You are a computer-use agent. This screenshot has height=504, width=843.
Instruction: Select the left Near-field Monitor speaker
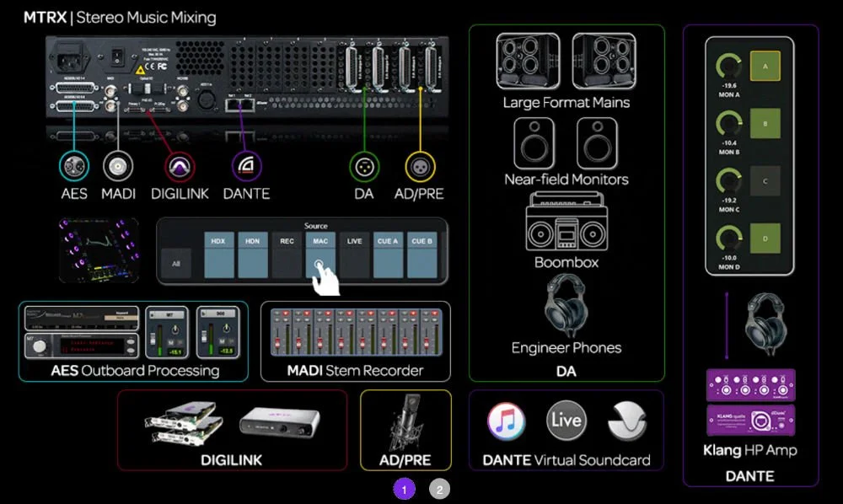pos(534,143)
